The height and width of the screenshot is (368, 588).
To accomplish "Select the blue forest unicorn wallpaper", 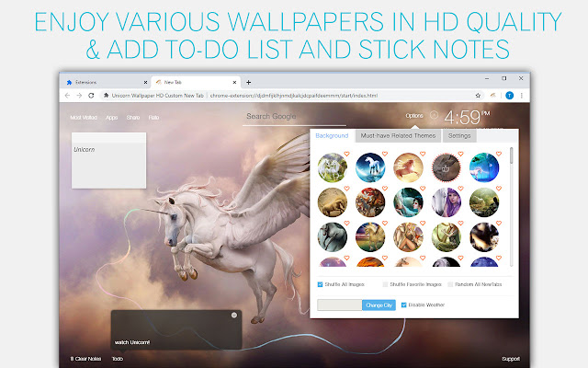I will click(484, 167).
